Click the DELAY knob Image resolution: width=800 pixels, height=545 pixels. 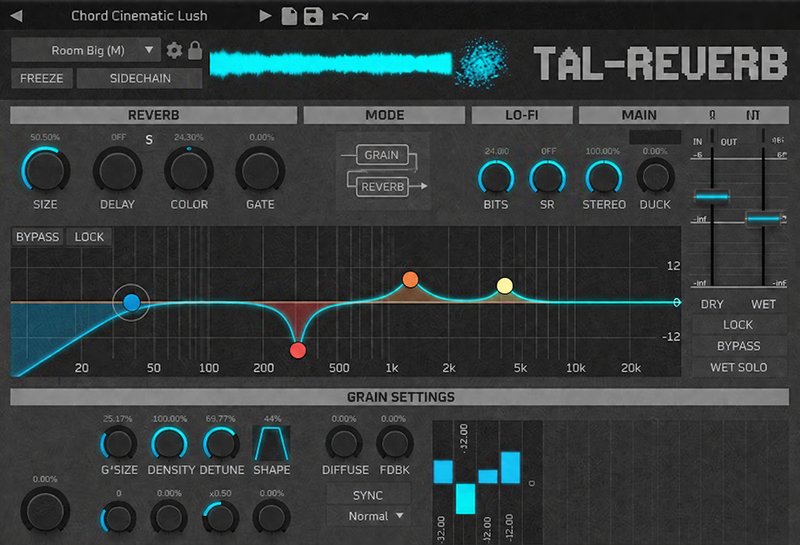[117, 170]
